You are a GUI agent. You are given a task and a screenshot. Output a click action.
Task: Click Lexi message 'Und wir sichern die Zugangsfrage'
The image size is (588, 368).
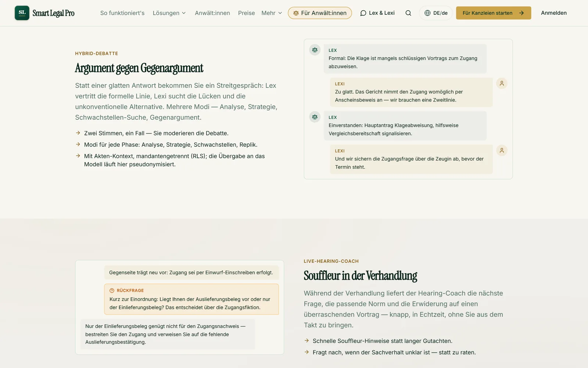coord(411,159)
